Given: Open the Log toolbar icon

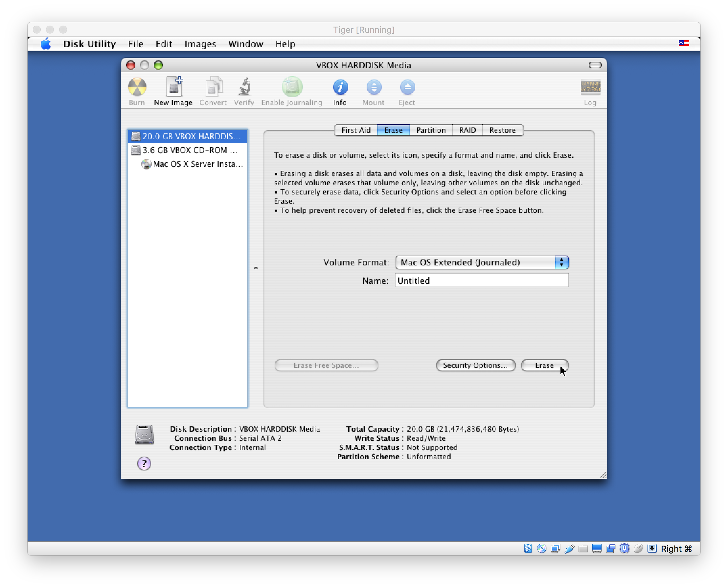Looking at the screenshot, I should pyautogui.click(x=590, y=87).
